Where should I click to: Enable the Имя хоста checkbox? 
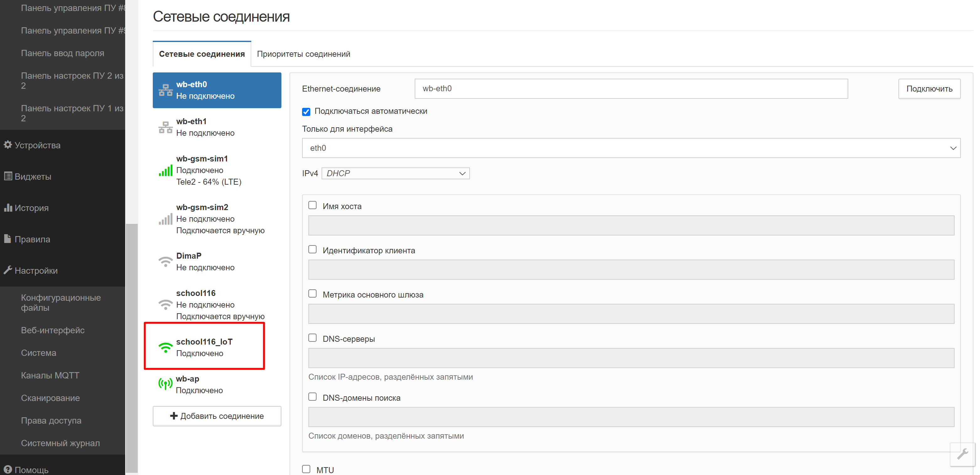pyautogui.click(x=312, y=205)
